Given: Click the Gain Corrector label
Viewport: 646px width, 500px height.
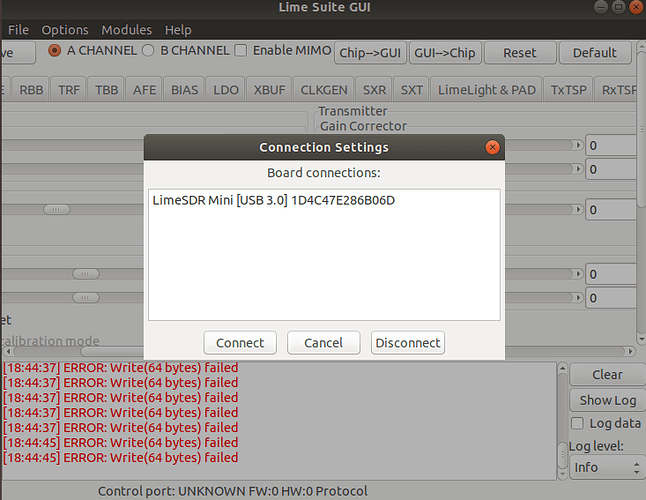Looking at the screenshot, I should pos(363,126).
